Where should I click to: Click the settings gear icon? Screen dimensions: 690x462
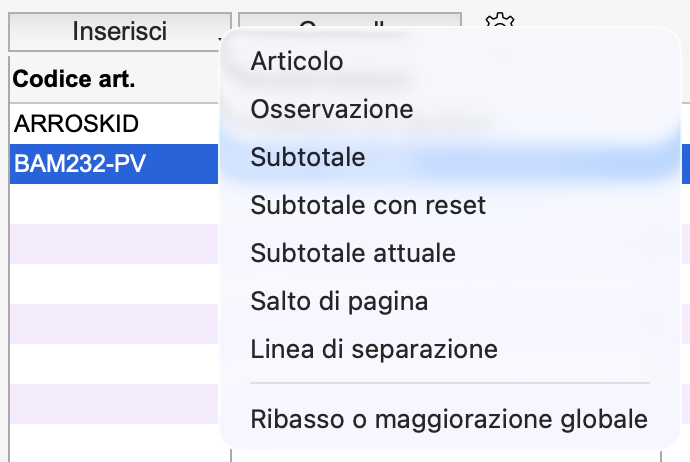(x=498, y=25)
